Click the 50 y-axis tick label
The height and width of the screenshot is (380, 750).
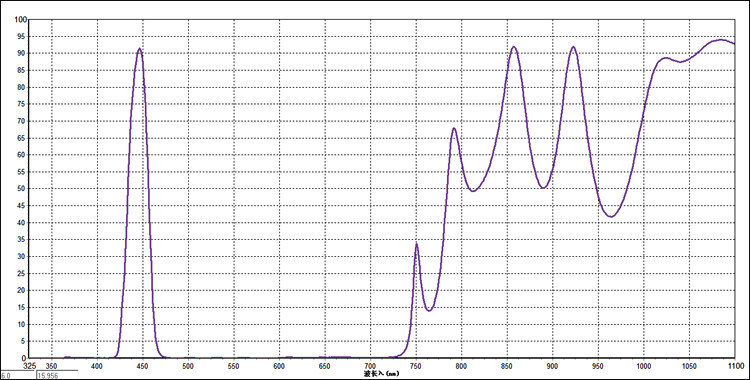22,189
